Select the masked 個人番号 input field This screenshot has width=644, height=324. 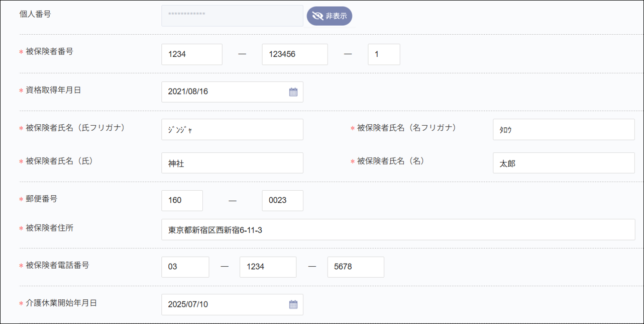coord(232,16)
